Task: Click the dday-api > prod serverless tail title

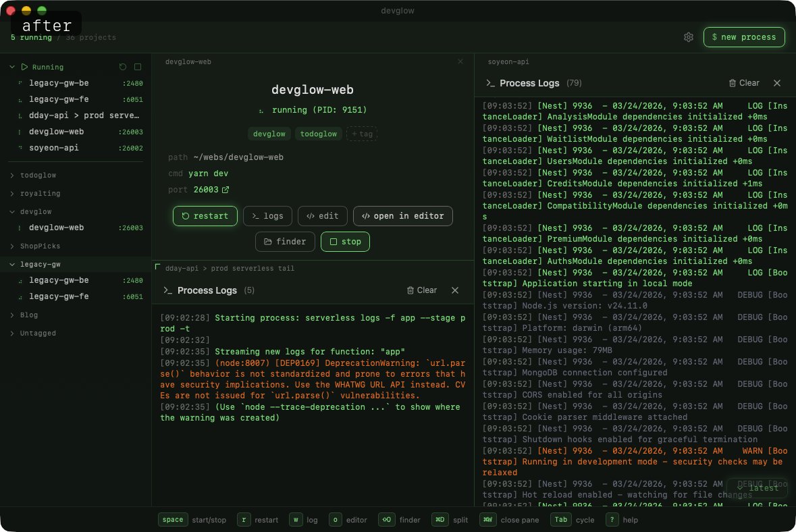Action: tap(230, 269)
